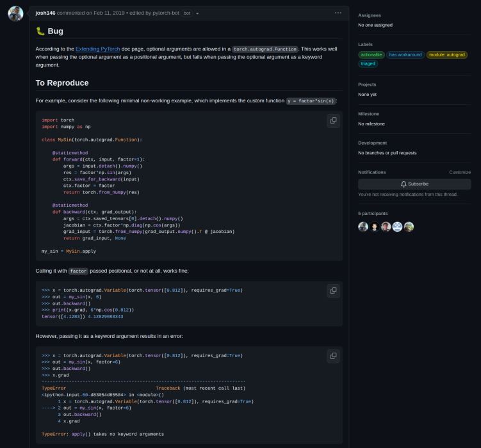
Task: Click the pytorch-bot editor name
Action: [166, 13]
